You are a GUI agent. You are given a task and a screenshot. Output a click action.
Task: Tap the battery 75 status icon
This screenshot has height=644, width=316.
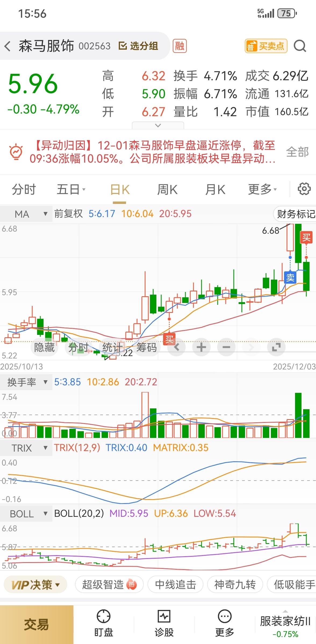(287, 13)
